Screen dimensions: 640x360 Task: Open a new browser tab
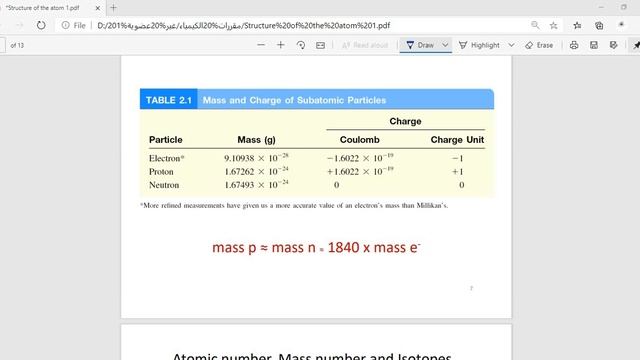[x=113, y=7]
